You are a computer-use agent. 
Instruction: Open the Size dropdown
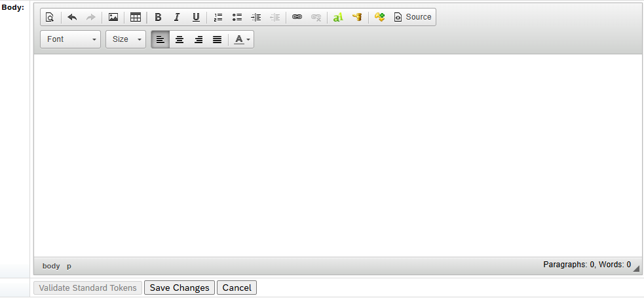[x=126, y=39]
